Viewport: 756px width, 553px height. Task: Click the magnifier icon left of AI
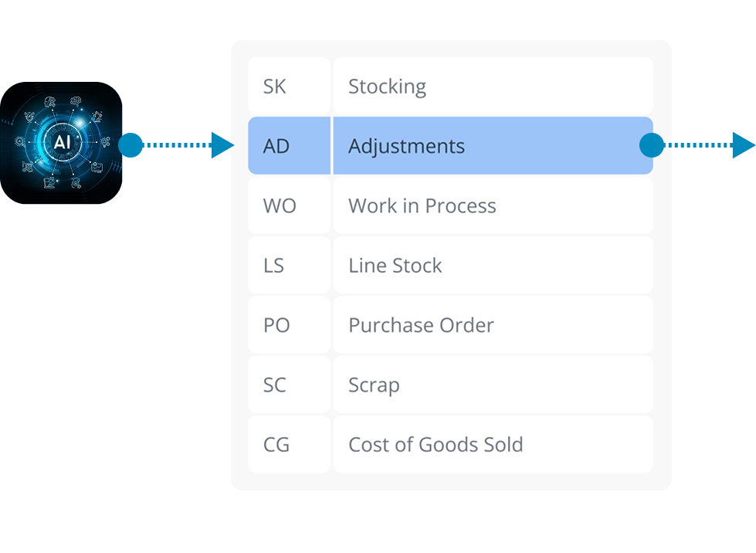pos(19,141)
